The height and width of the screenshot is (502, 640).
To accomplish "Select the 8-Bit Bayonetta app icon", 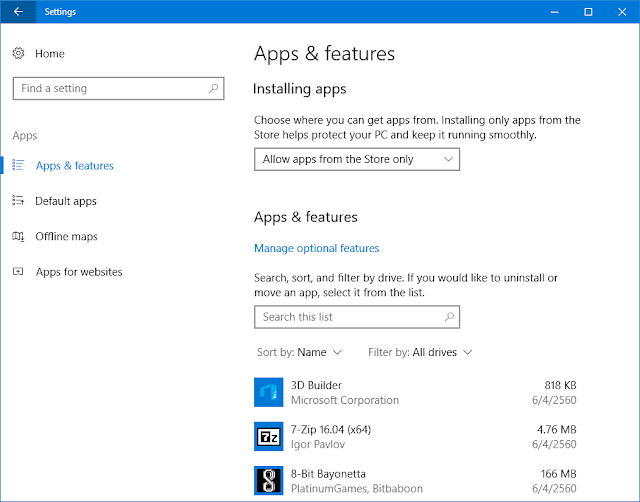I will click(268, 481).
